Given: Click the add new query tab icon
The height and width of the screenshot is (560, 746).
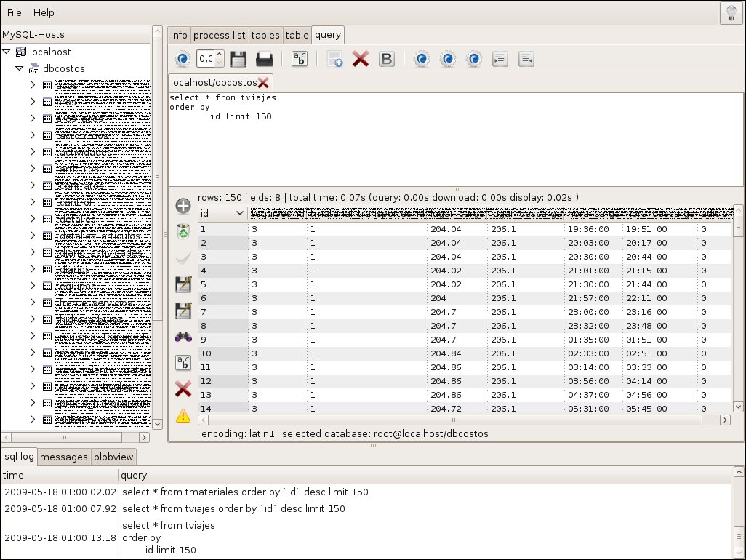Looking at the screenshot, I should coord(335,59).
